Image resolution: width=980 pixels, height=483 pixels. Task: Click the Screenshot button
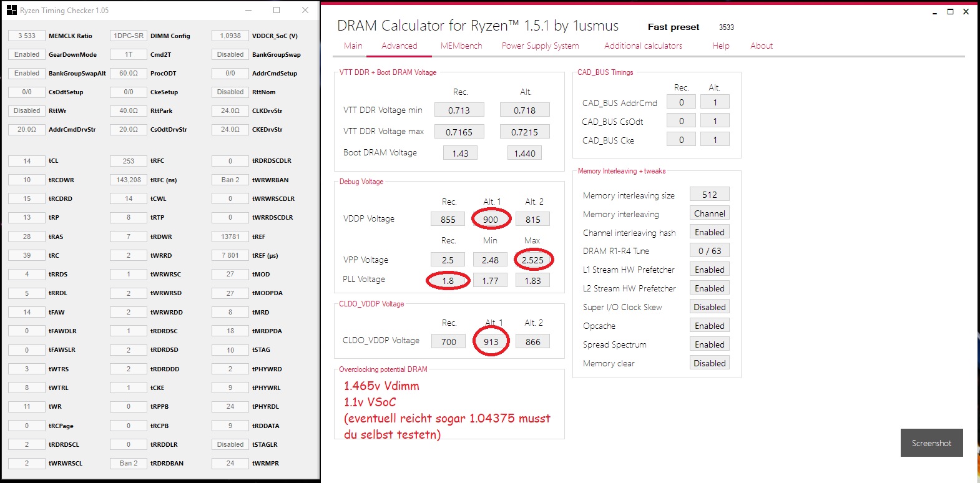931,443
